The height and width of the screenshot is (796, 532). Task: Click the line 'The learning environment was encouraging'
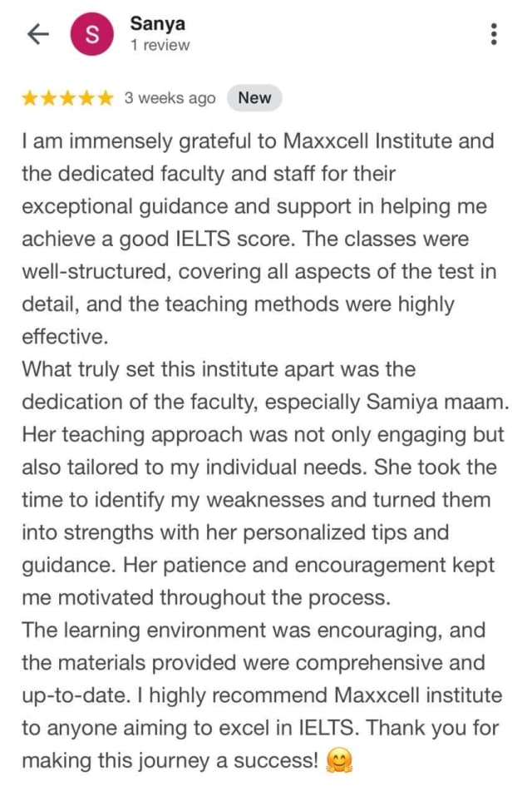pos(254,630)
